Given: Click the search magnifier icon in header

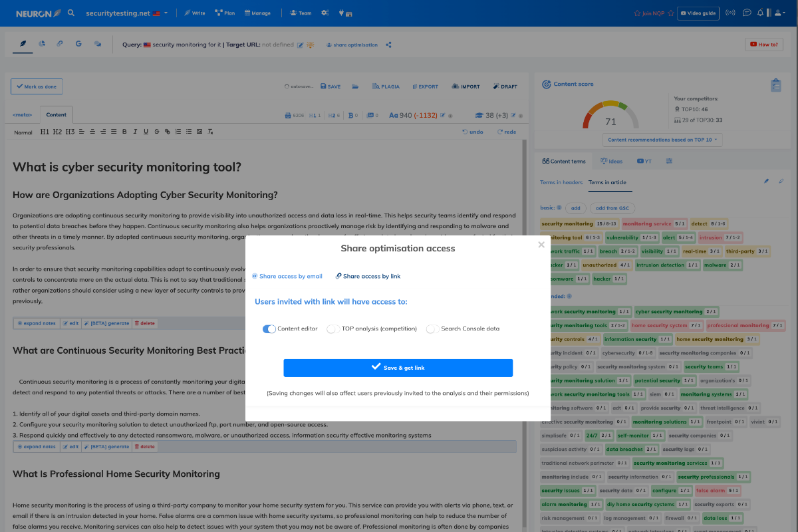Looking at the screenshot, I should click(x=71, y=13).
